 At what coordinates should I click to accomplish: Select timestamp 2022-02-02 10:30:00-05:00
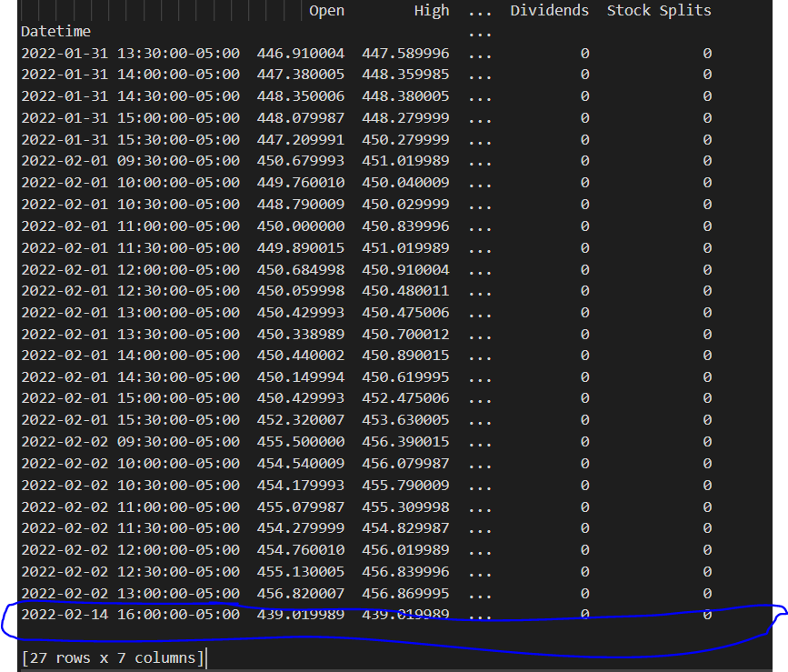[x=131, y=486]
